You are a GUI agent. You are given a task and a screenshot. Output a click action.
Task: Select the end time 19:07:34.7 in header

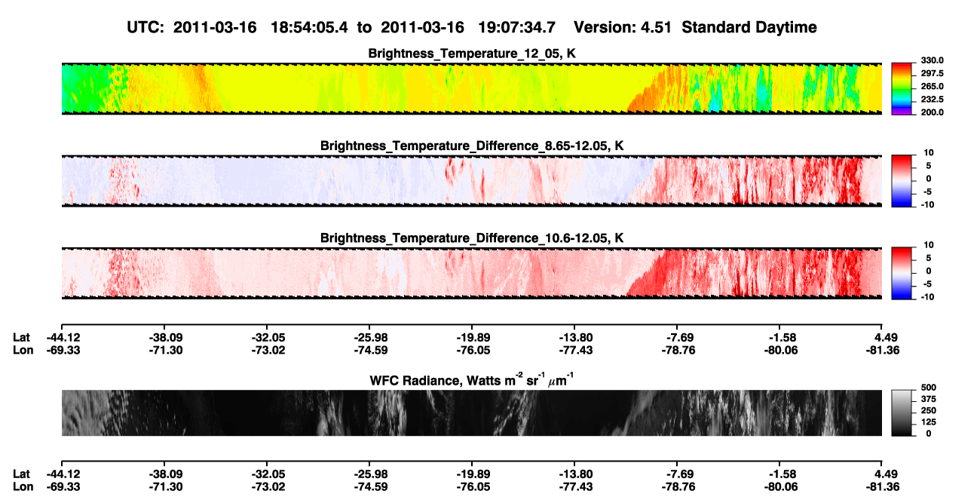[x=517, y=27]
